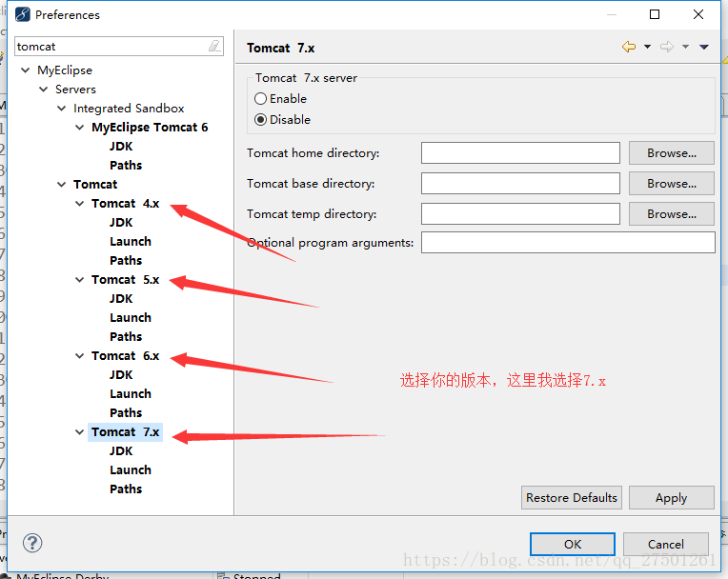Click the MyEclipse logo in title bar
The image size is (728, 579).
(22, 14)
